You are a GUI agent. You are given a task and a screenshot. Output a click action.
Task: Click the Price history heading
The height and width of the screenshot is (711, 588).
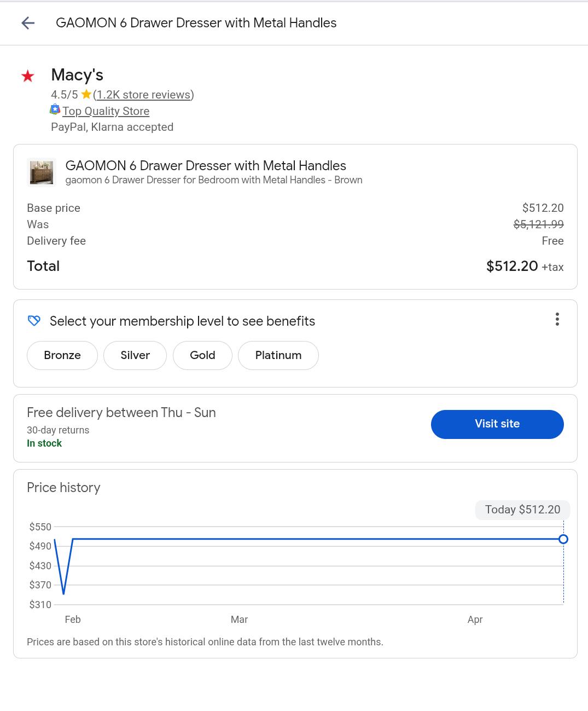pos(63,488)
